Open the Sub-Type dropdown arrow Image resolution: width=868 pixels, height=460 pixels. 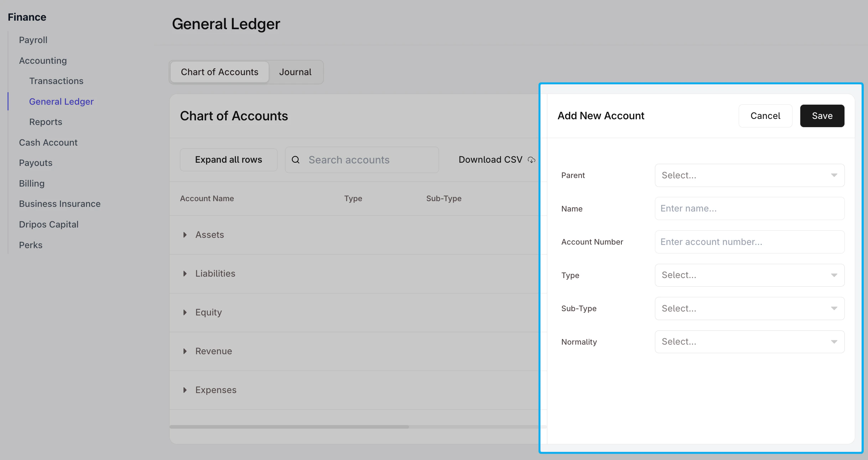[x=834, y=308]
